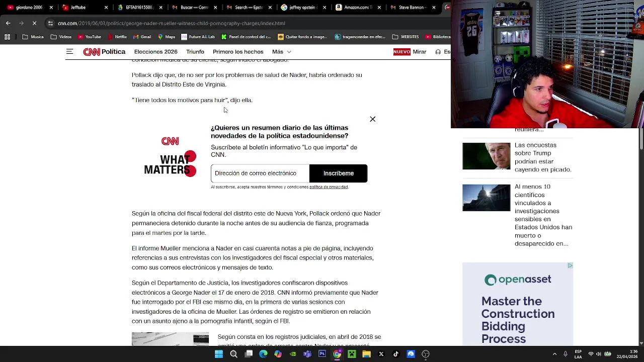
Task: Open Minecraft from taskbar
Action: 352,354
